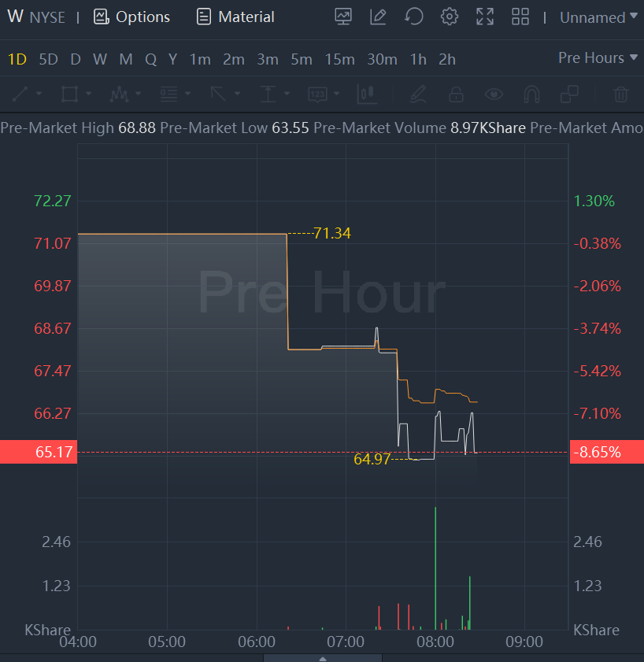Switch to the 5D timeframe tab
The height and width of the screenshot is (662, 644).
(49, 59)
